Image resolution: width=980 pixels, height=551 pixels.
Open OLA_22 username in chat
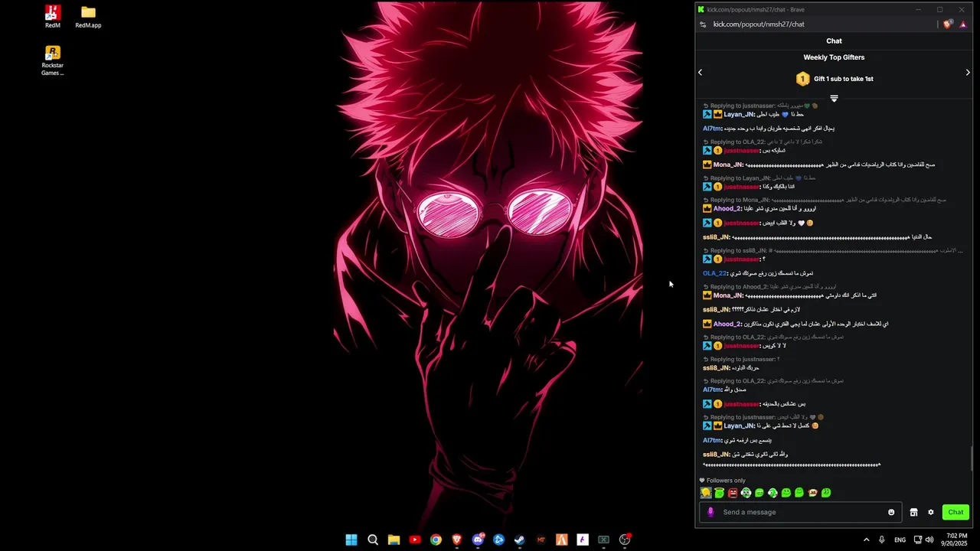[714, 273]
